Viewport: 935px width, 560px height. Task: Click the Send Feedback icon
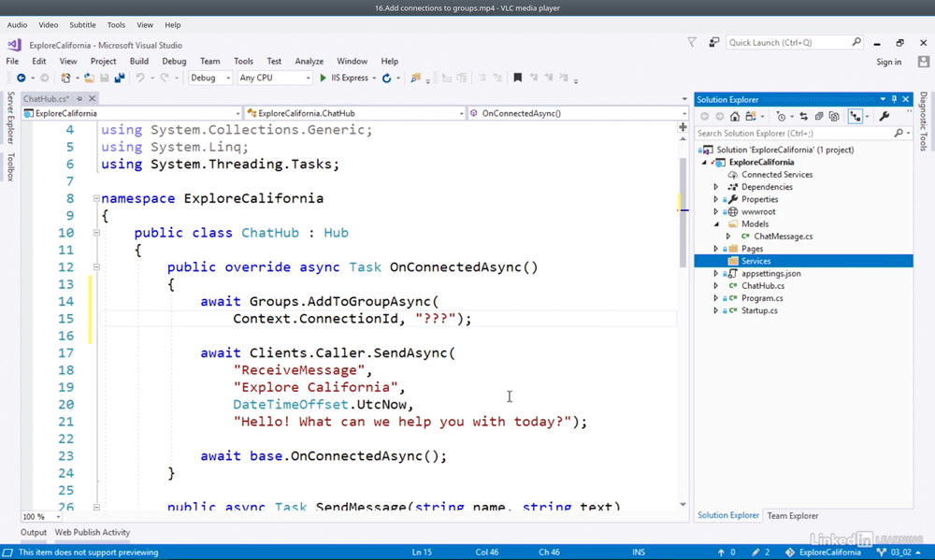(713, 42)
